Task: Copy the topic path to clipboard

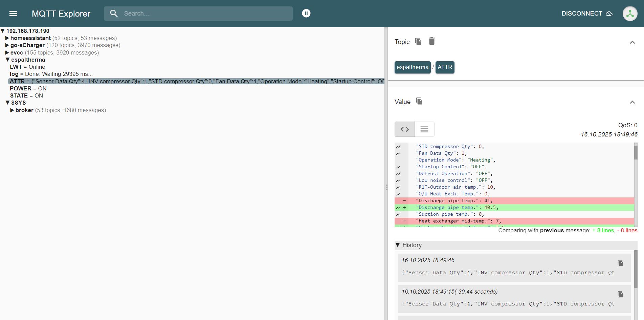Action: click(x=418, y=41)
